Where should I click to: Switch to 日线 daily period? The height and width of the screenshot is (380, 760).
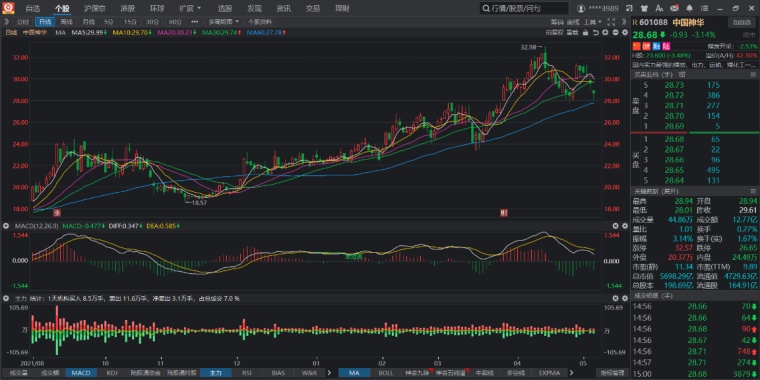[45, 22]
